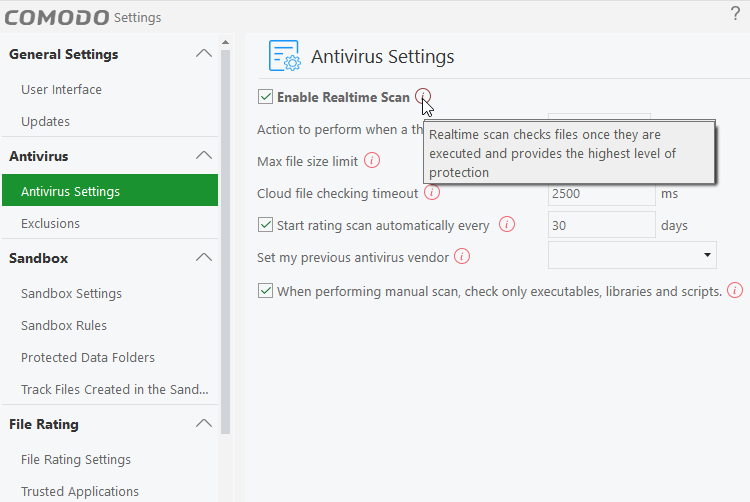750x502 pixels.
Task: Open Track Files Created in the Sandbox
Action: coord(114,389)
